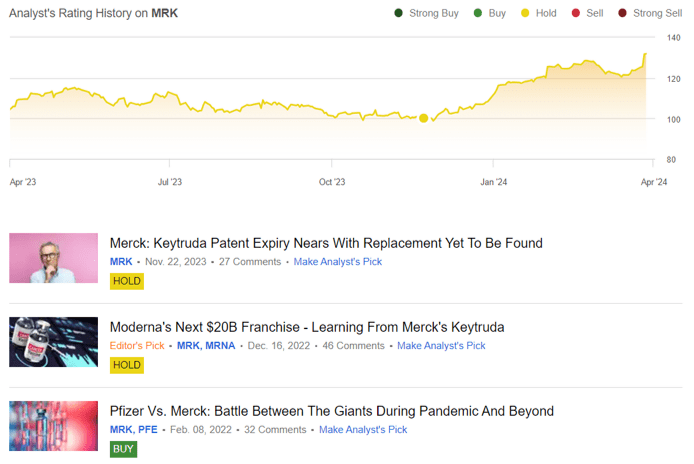This screenshot has height=464, width=694.
Task: Click the Feb. 08, 2022 date
Action: click(201, 430)
